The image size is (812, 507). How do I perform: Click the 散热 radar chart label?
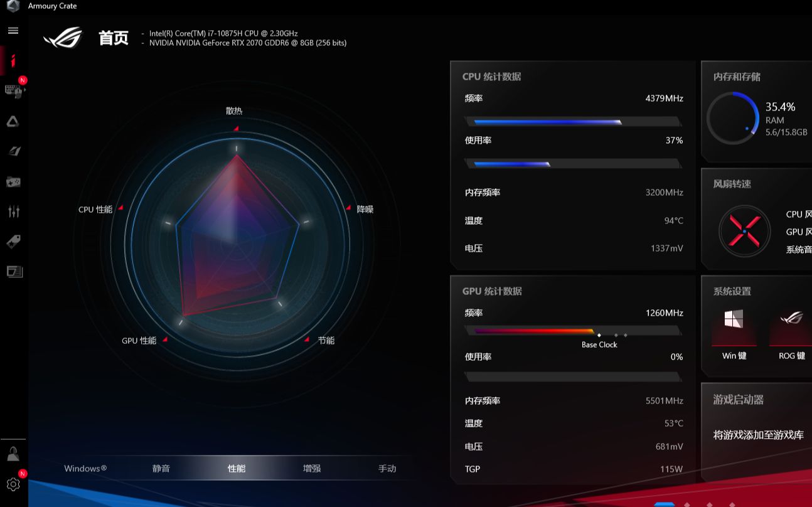[x=234, y=110]
